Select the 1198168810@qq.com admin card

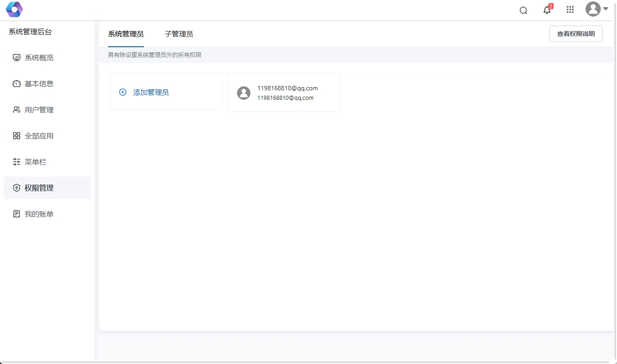coord(287,93)
